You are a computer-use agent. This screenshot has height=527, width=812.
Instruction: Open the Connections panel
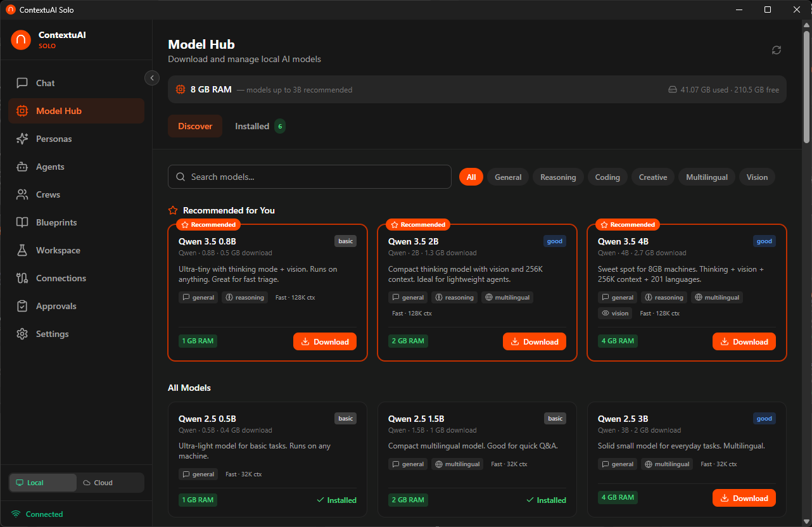tap(61, 278)
